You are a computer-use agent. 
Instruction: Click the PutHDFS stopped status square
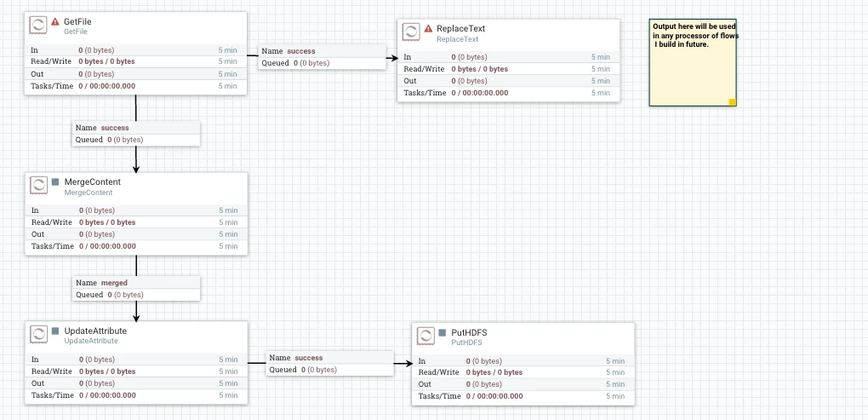point(443,332)
